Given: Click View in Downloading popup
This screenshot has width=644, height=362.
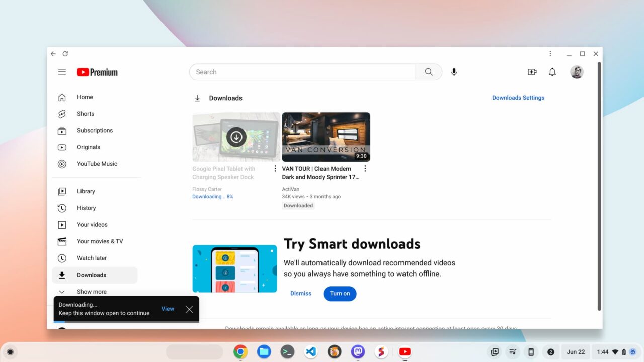Looking at the screenshot, I should (168, 309).
